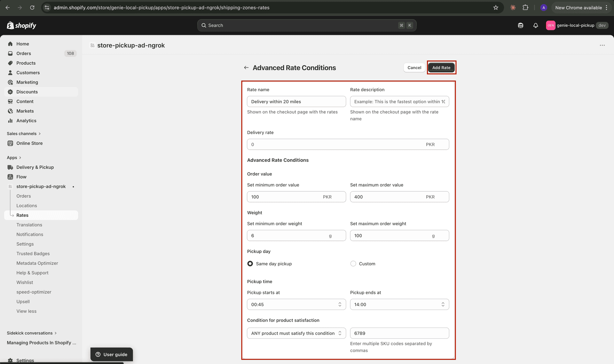Viewport: 614px width, 364px height.
Task: Edit the maximum order value field
Action: [x=399, y=197]
